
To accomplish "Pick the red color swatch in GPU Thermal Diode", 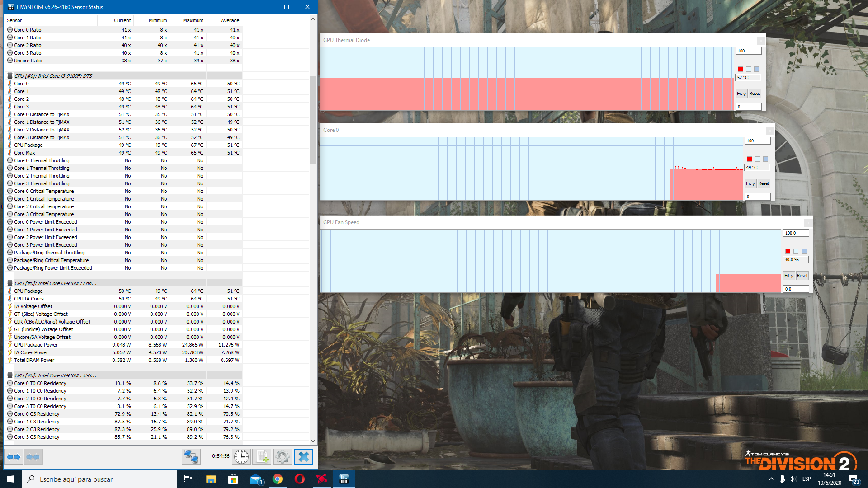I will pyautogui.click(x=741, y=69).
